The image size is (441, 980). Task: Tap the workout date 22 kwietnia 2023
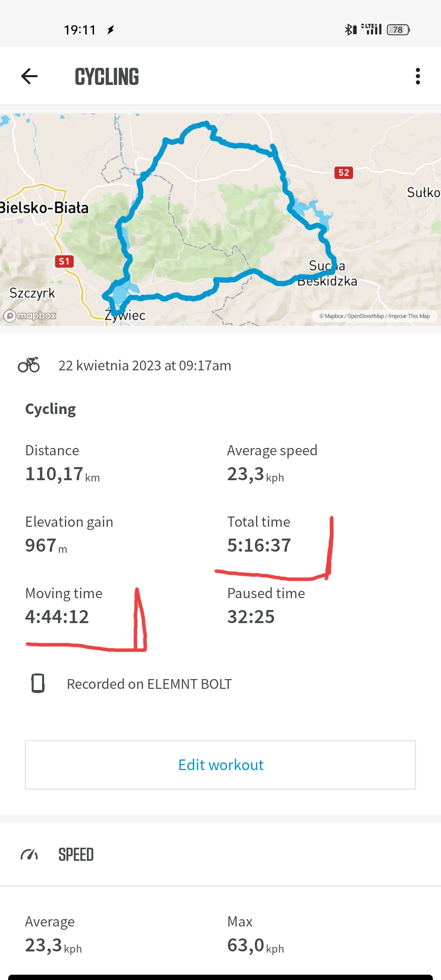point(145,365)
